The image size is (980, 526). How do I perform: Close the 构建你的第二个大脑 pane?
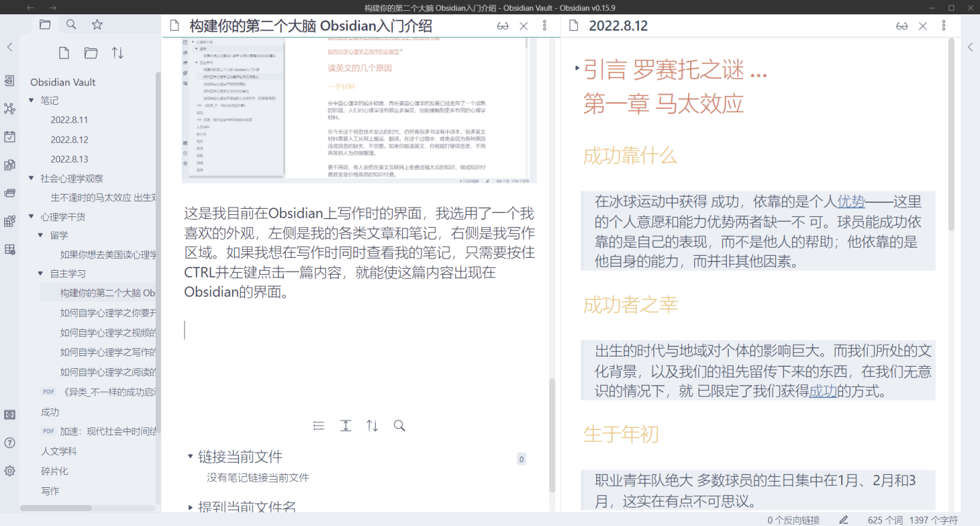click(523, 26)
